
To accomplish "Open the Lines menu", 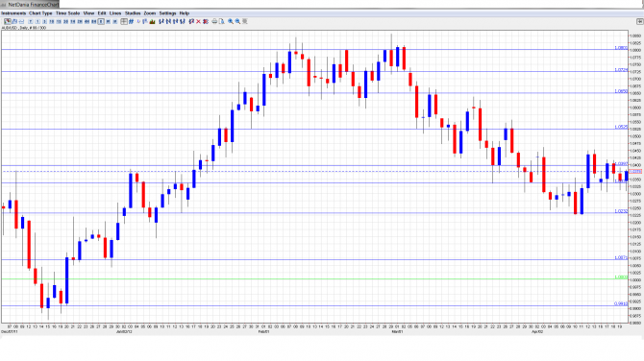I will pos(115,13).
